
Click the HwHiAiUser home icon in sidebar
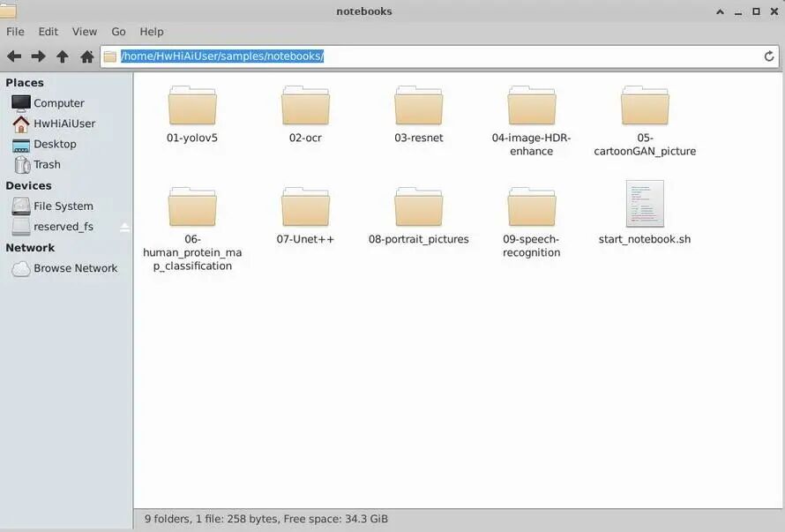click(21, 124)
